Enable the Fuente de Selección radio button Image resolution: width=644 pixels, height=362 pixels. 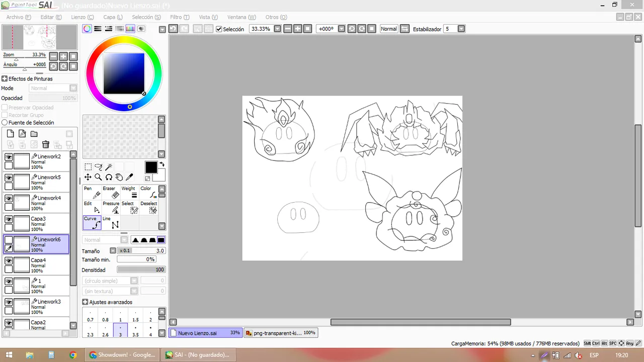pos(5,123)
